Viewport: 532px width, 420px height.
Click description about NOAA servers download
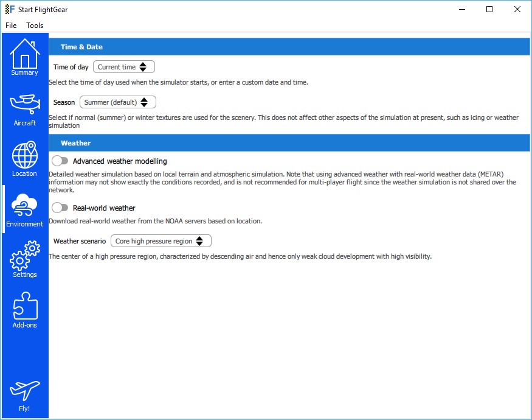(x=156, y=221)
